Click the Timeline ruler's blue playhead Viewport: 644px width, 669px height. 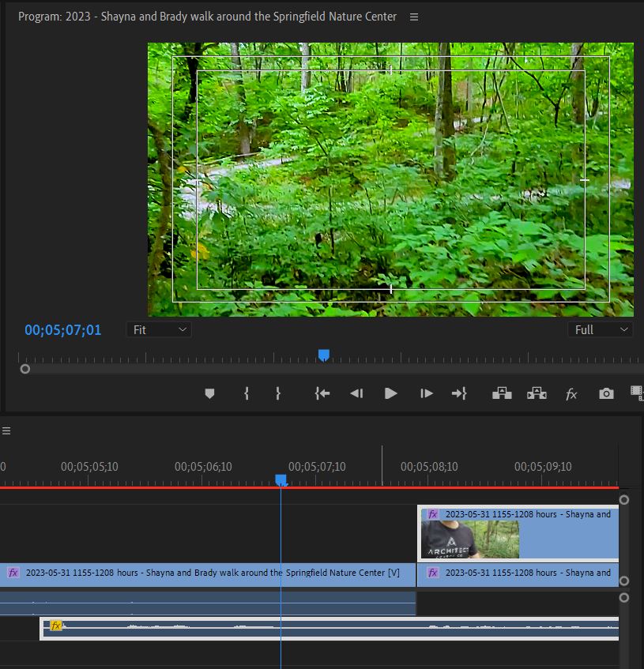click(281, 480)
